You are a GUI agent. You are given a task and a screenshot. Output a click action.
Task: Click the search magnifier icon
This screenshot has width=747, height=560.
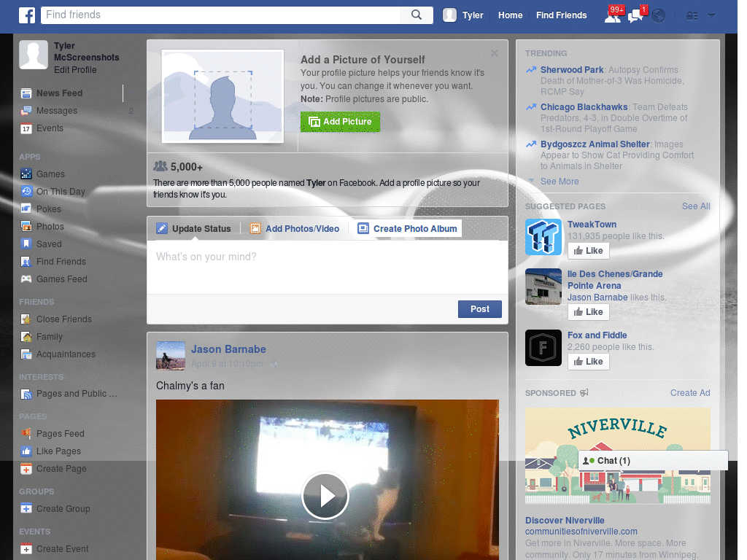click(x=417, y=15)
